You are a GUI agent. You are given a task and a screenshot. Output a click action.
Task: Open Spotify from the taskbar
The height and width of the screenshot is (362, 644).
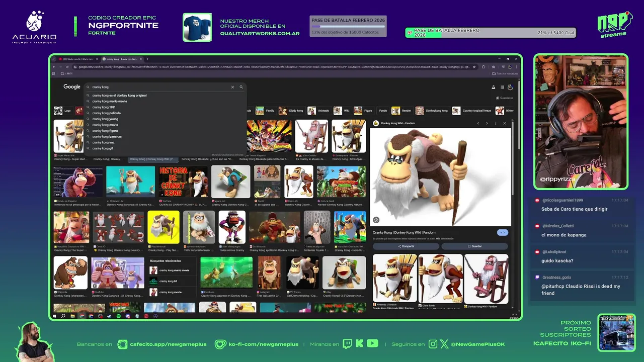(x=118, y=316)
